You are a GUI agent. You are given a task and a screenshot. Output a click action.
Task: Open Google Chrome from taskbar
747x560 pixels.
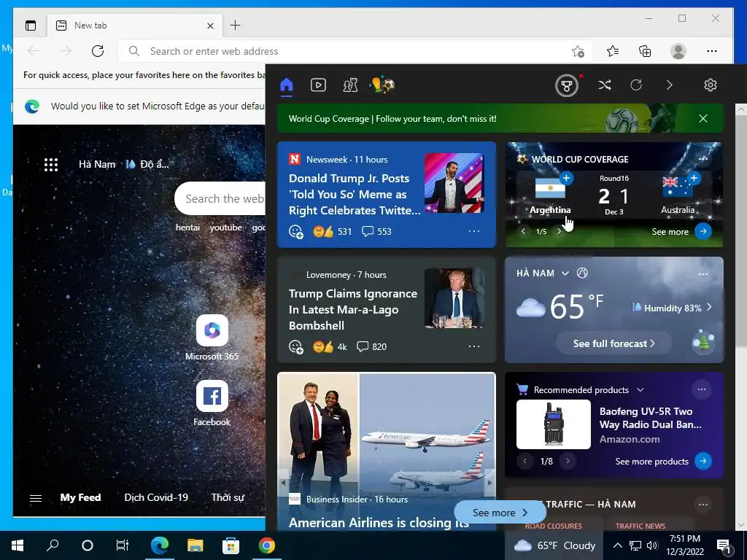[x=267, y=545]
